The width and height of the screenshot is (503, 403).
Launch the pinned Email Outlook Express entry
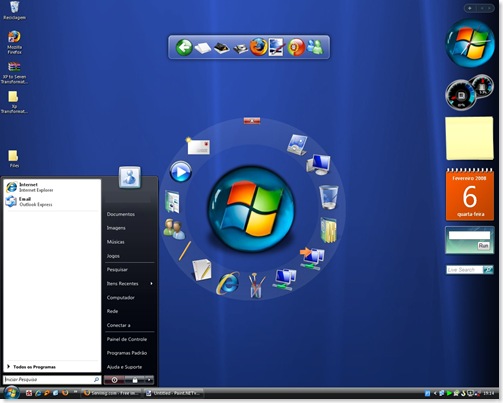(x=52, y=202)
